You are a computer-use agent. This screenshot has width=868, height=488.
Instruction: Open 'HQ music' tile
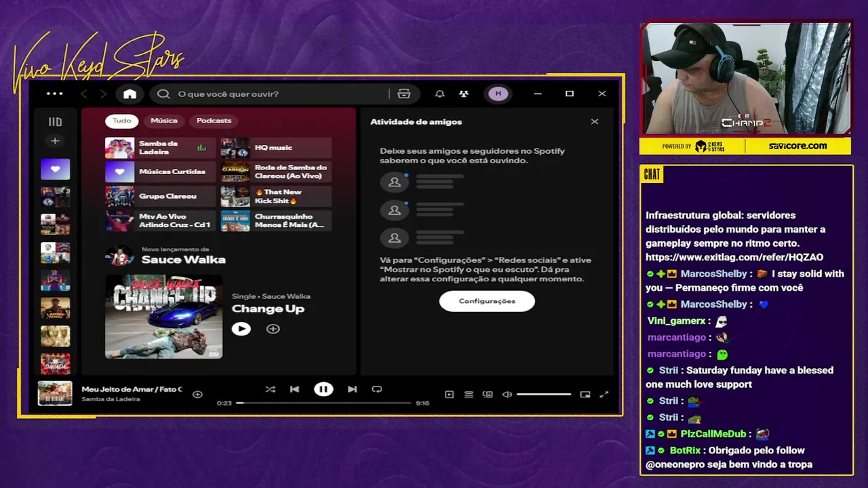[x=276, y=148]
